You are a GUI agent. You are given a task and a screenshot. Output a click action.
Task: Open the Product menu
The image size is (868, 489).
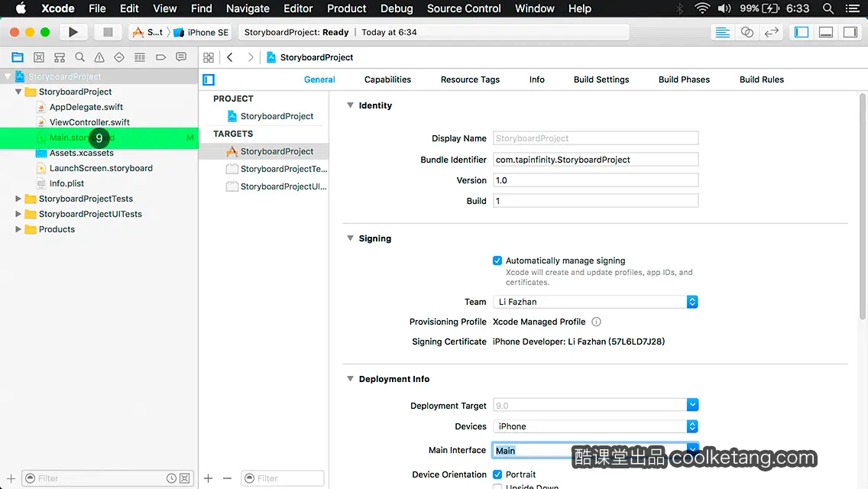pos(347,8)
